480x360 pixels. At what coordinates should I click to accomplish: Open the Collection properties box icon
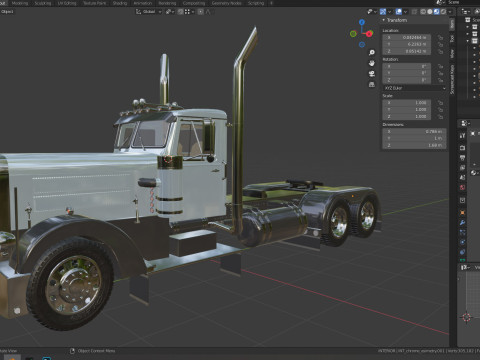pos(462,200)
